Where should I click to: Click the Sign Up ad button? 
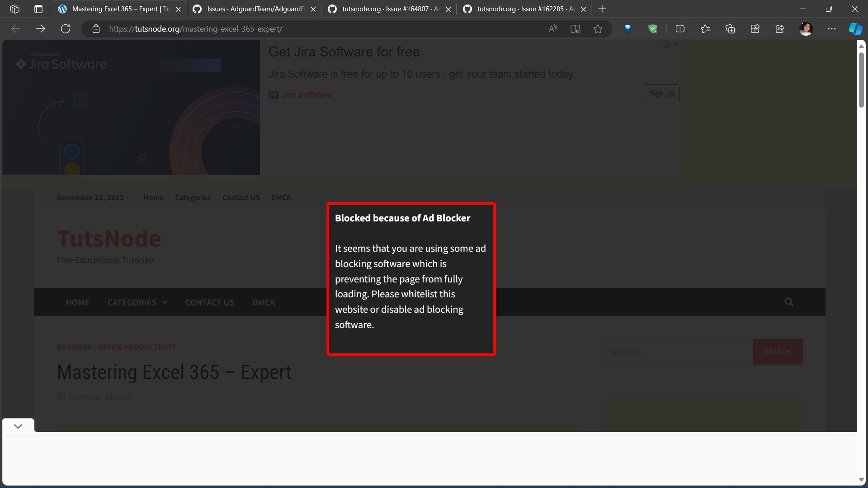coord(661,93)
